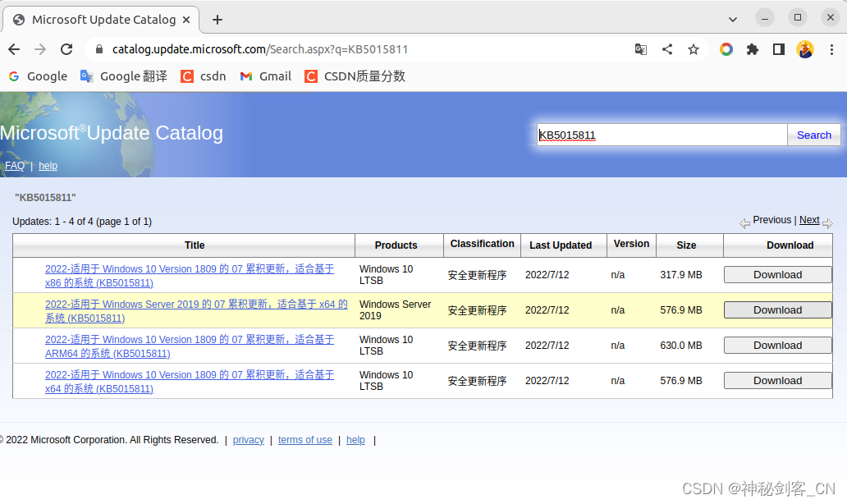The width and height of the screenshot is (847, 504).
Task: Close the Microsoft Update Catalog tab
Action: pos(186,20)
